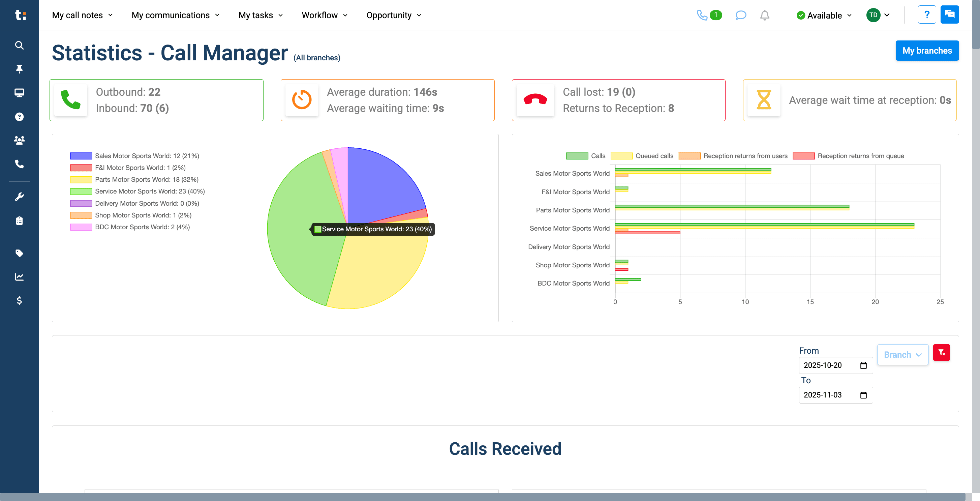The height and width of the screenshot is (501, 980).
Task: Clear filters with the red funnel button
Action: tap(941, 353)
